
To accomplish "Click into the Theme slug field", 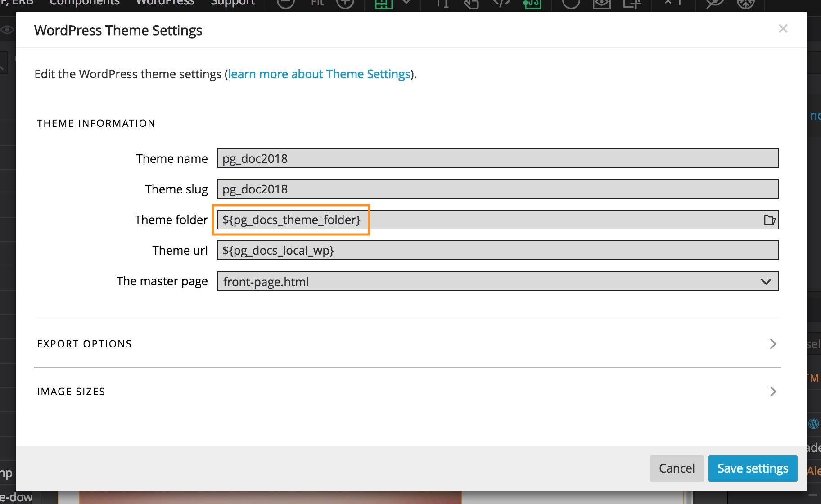I will click(497, 189).
